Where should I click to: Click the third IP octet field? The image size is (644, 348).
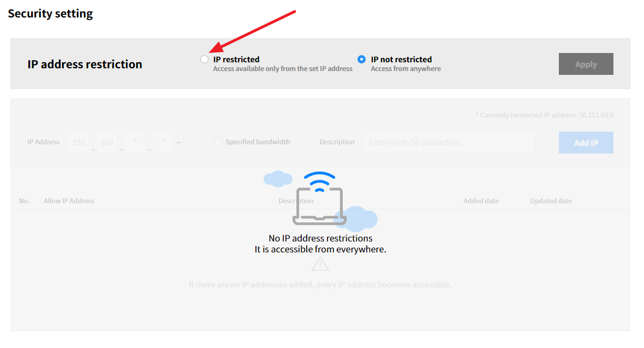(x=135, y=143)
